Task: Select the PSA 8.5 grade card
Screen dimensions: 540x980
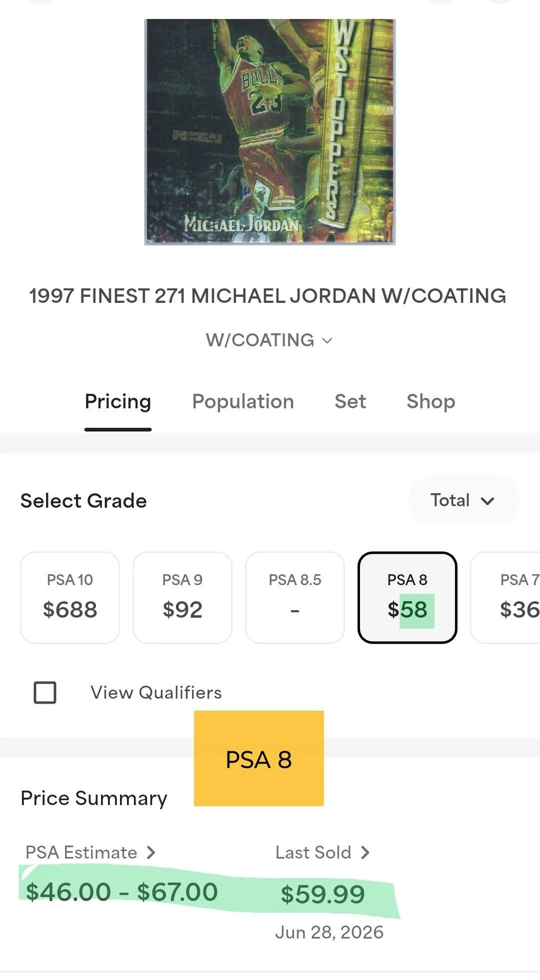Action: pyautogui.click(x=295, y=597)
